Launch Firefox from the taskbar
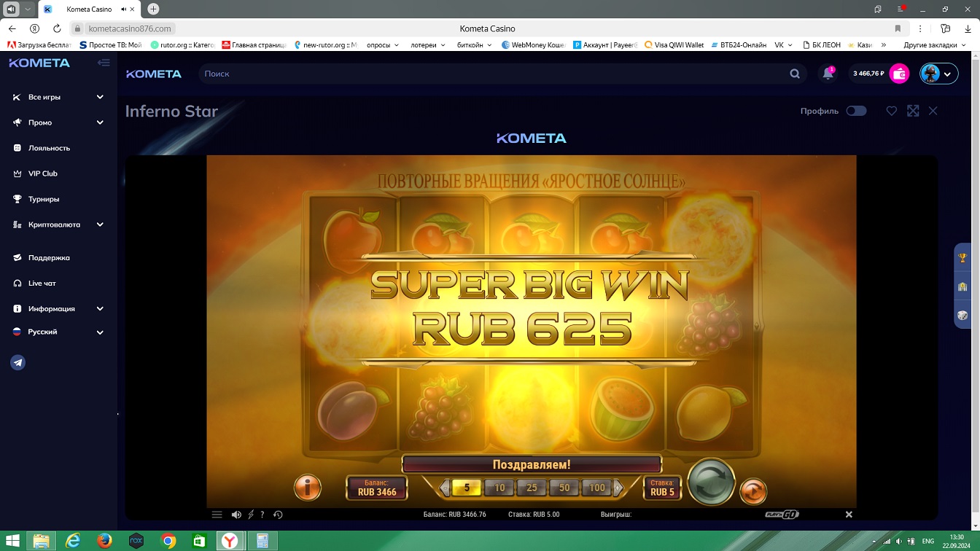This screenshot has width=980, height=551. pyautogui.click(x=105, y=541)
